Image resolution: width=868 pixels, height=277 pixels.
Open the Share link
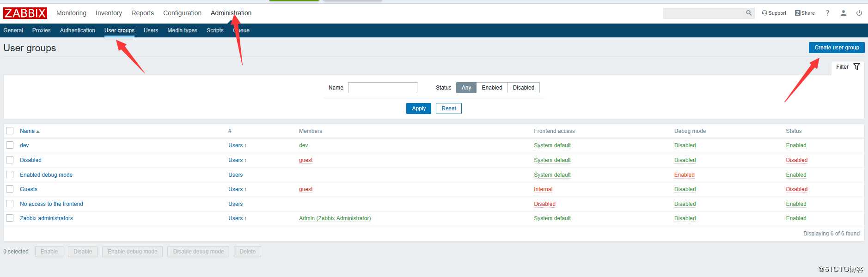[805, 13]
